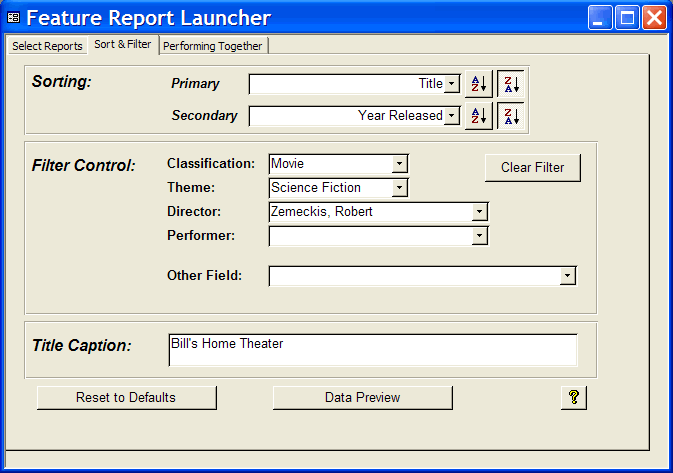Image resolution: width=673 pixels, height=473 pixels.
Task: Select the Sort & Filter tab
Action: (123, 45)
